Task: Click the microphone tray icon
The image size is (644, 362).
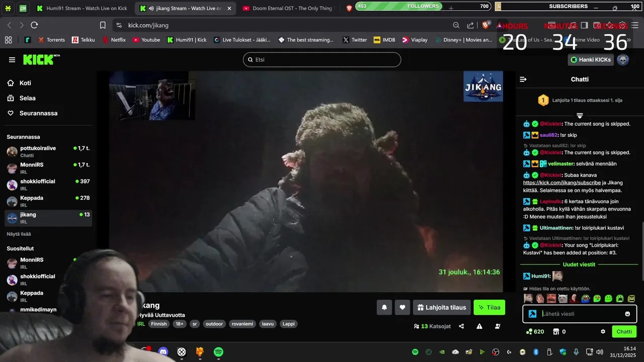Action: (576, 352)
